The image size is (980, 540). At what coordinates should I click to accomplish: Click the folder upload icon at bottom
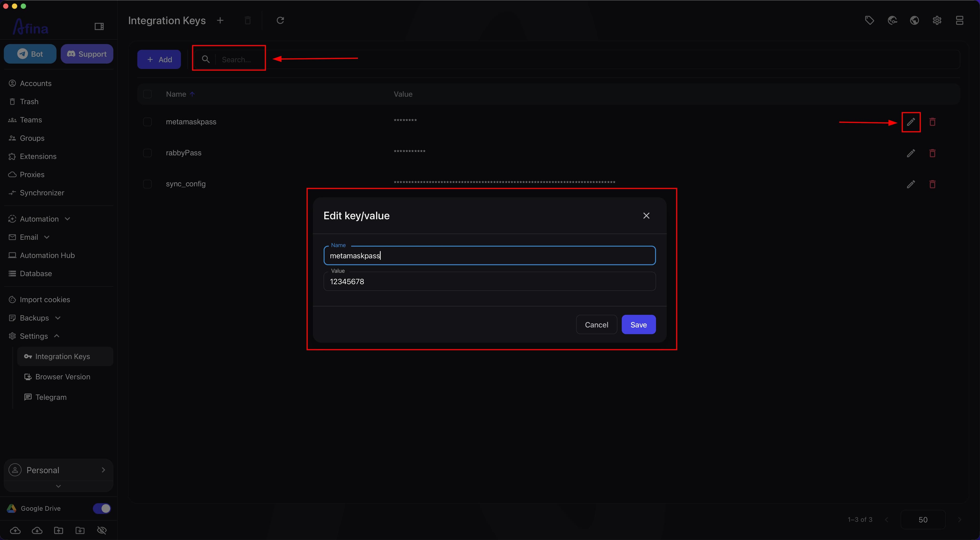pyautogui.click(x=59, y=530)
